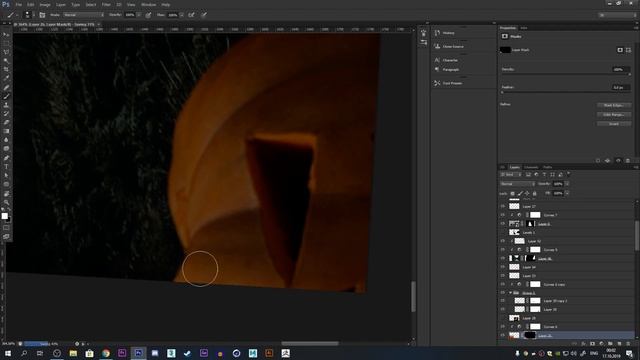Click the mask Feather slider

(x=566, y=92)
